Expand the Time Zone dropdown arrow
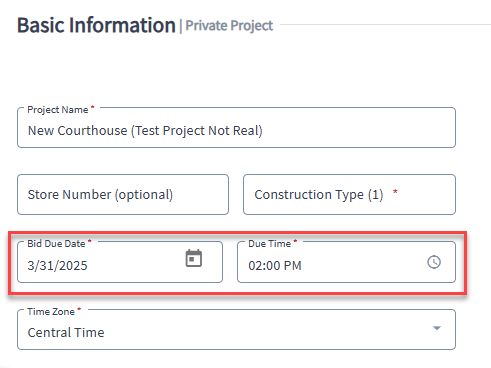 437,328
